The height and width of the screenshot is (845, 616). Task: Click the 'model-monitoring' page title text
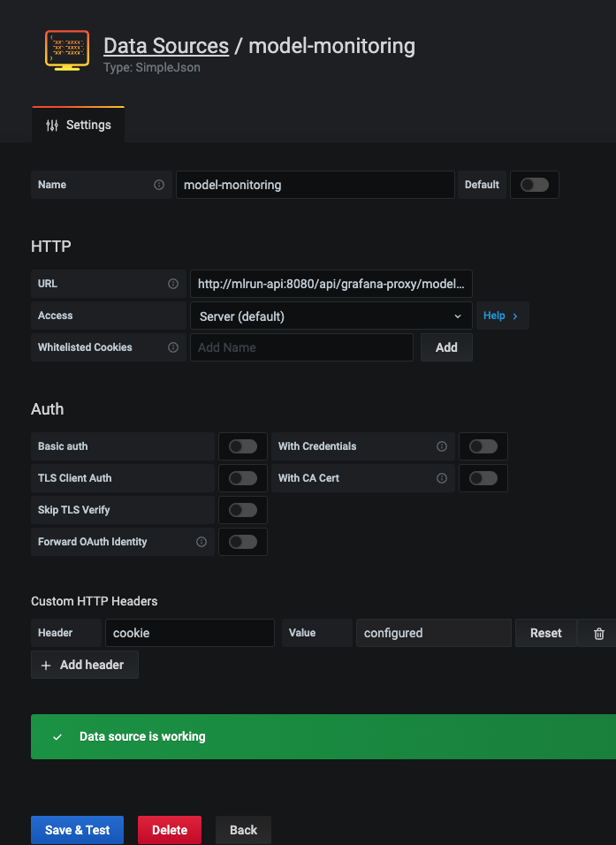332,46
